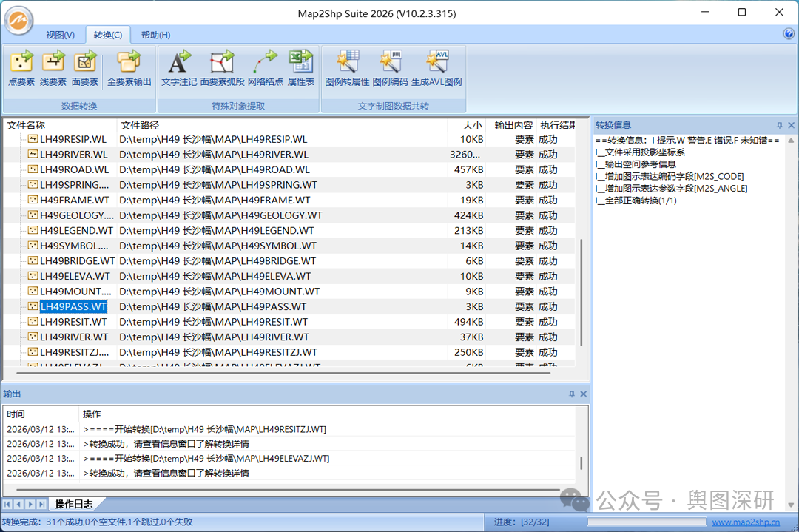Generate AVL legend with 生成AVL图例
799x532 pixels.
[436, 68]
